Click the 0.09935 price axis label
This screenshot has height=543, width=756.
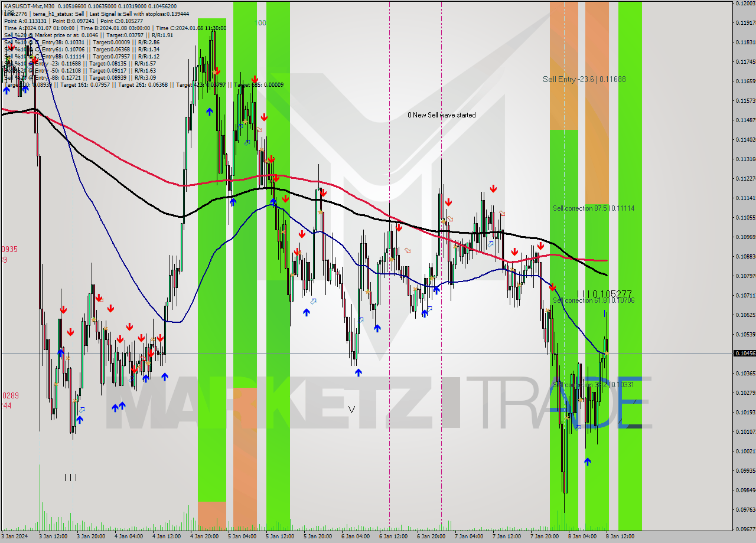(x=745, y=470)
